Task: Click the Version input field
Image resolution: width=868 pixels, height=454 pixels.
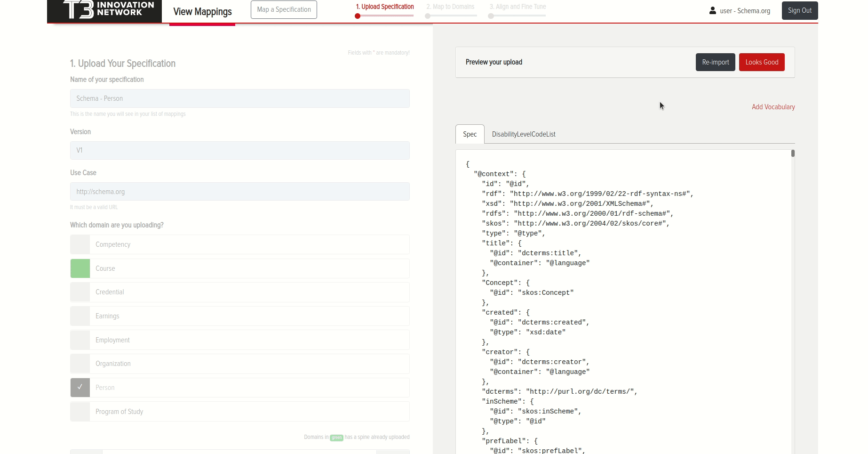Action: click(240, 150)
